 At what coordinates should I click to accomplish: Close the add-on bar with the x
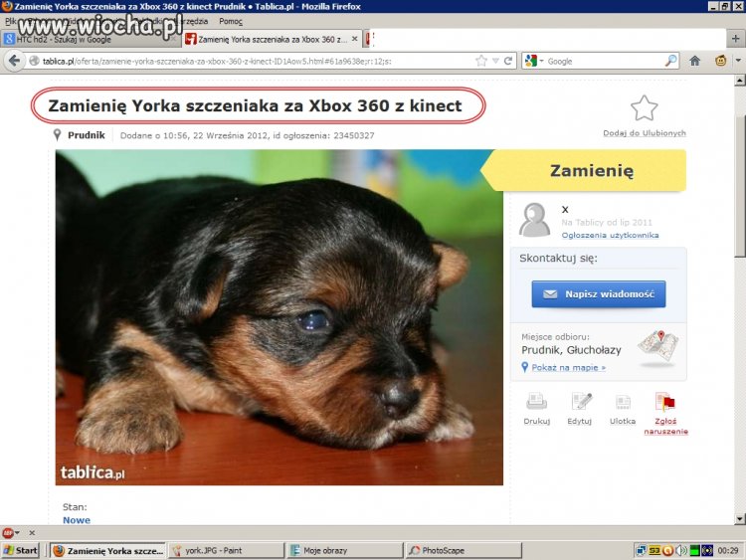point(32,533)
